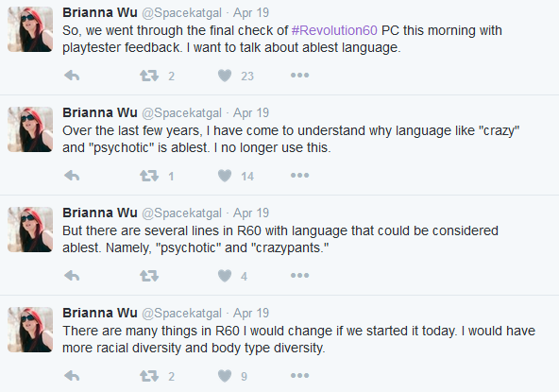Open the @Spacekatgal handle on the second tweet

182,113
